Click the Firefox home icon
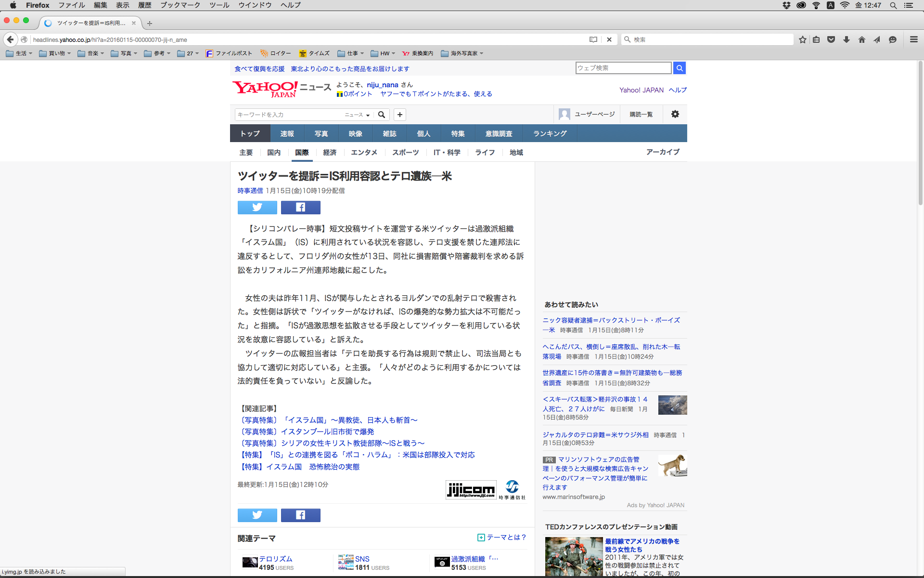924x578 pixels. click(x=861, y=39)
